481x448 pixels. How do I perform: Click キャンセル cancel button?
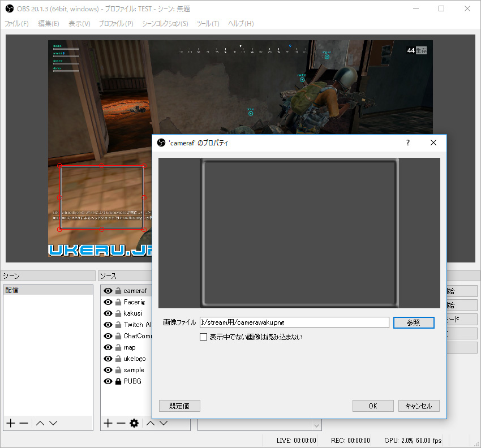point(419,406)
